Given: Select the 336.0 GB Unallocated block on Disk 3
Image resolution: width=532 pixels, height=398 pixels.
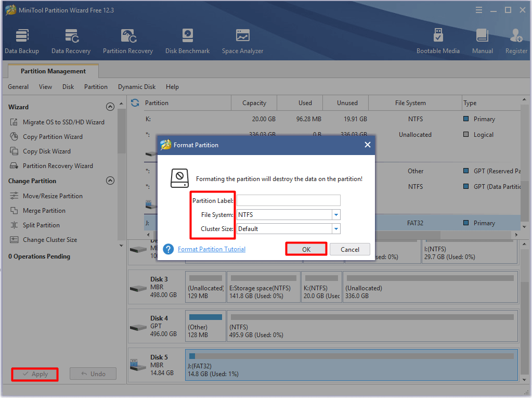Looking at the screenshot, I should 430,287.
